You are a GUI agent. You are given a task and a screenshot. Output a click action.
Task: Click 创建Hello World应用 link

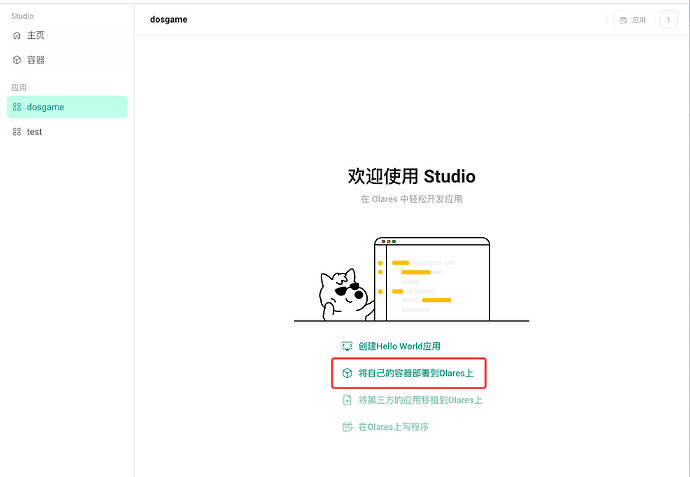tap(399, 346)
